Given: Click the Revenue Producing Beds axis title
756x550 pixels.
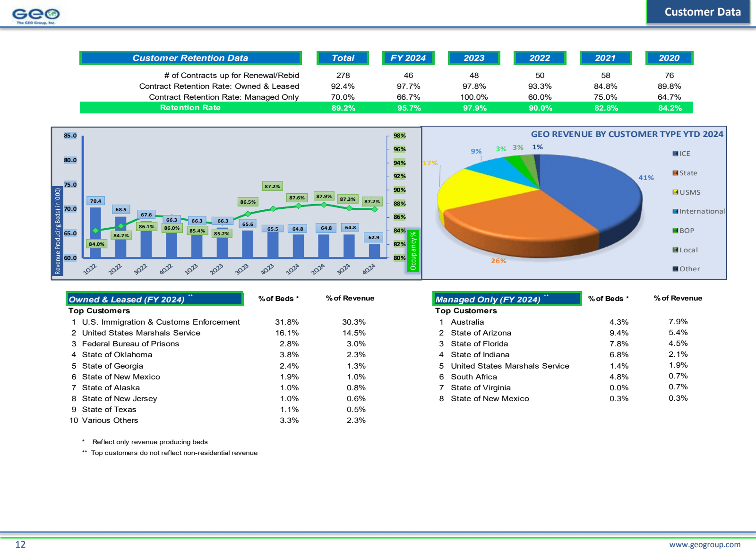Looking at the screenshot, I should point(58,231).
